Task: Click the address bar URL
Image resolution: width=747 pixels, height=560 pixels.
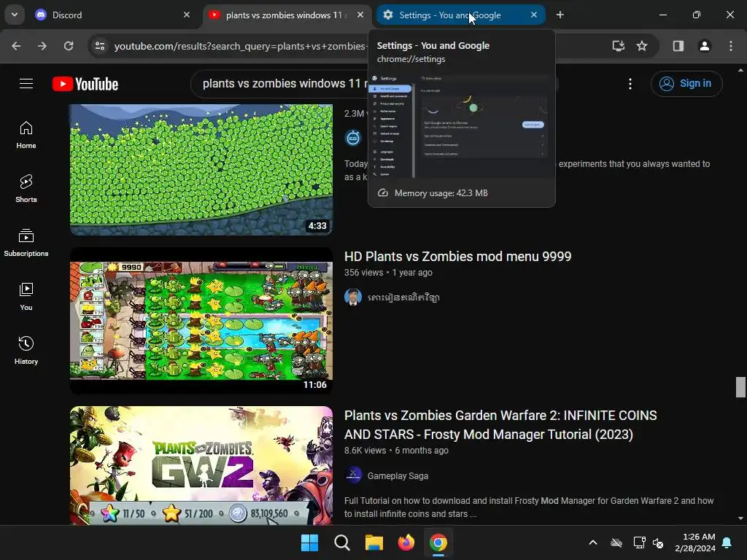Action: point(241,46)
